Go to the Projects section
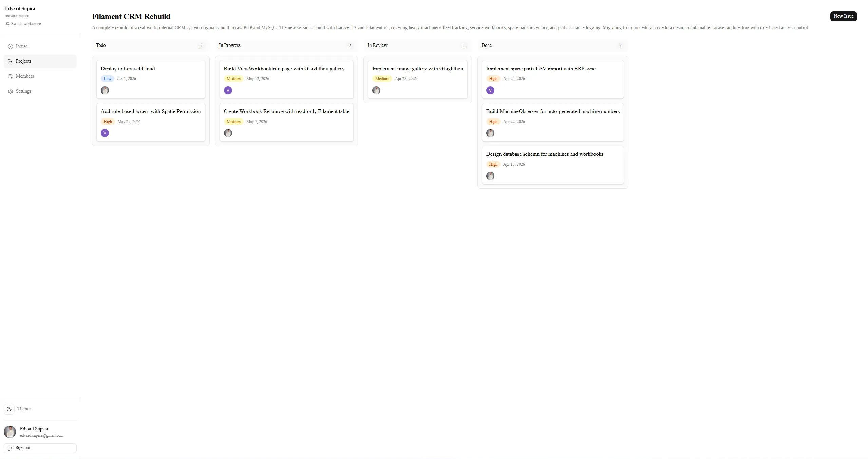Screen dimensions: 868x459 (x=40, y=61)
